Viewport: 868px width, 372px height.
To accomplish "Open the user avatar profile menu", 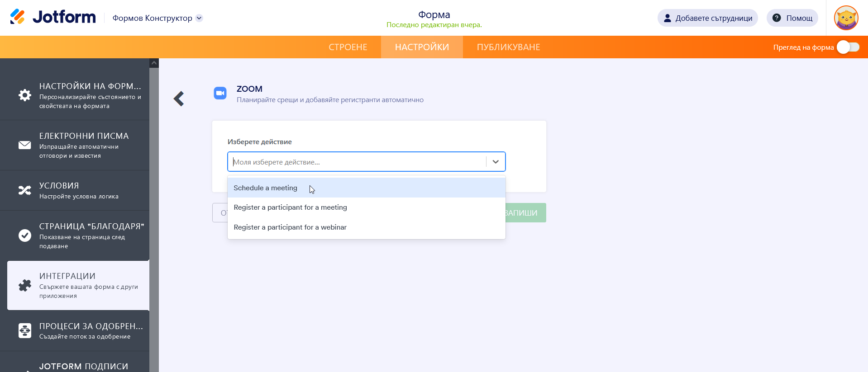I will coord(845,18).
